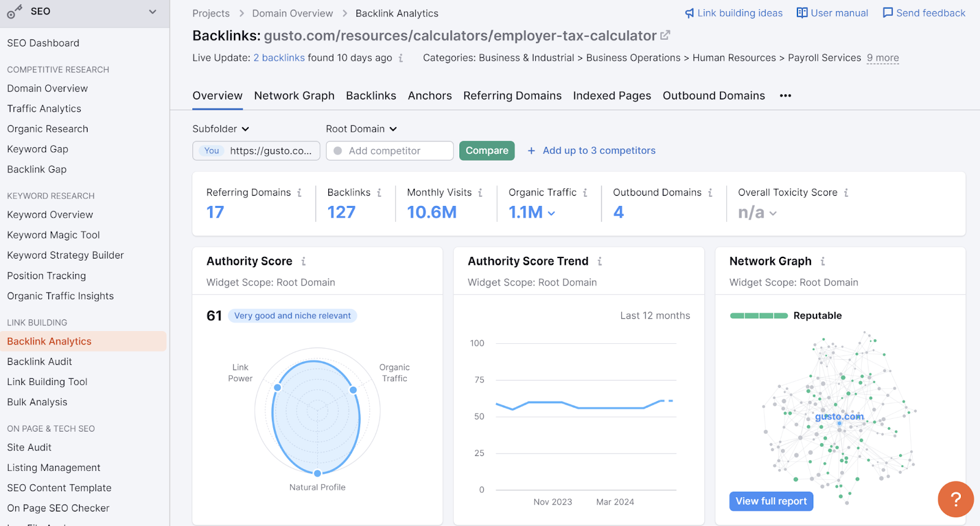
Task: Click the Send feedback chat icon
Action: pos(888,13)
